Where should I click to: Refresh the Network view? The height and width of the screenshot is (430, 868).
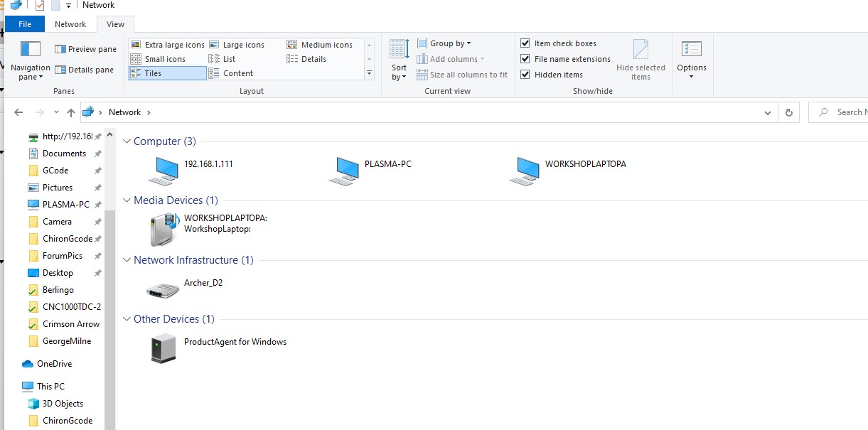pyautogui.click(x=788, y=112)
